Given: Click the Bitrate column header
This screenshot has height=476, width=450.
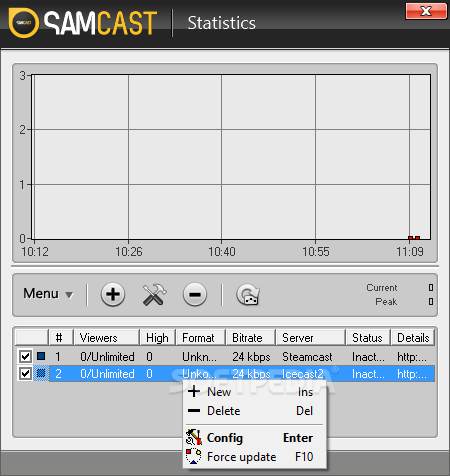Looking at the screenshot, I should [251, 338].
